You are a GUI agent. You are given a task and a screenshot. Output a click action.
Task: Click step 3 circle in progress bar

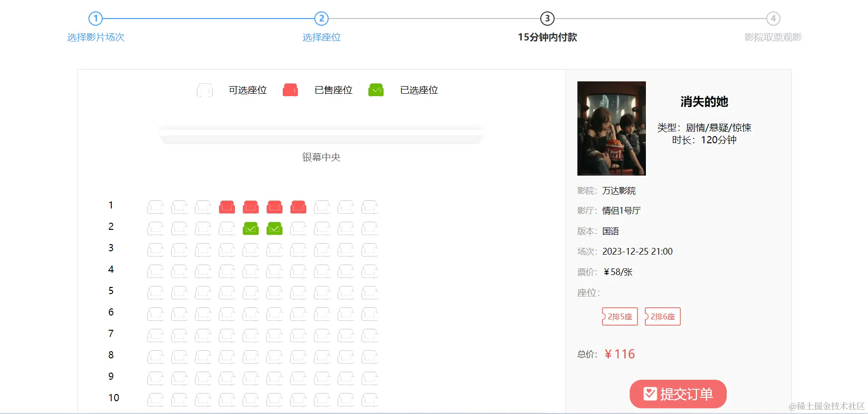(547, 19)
